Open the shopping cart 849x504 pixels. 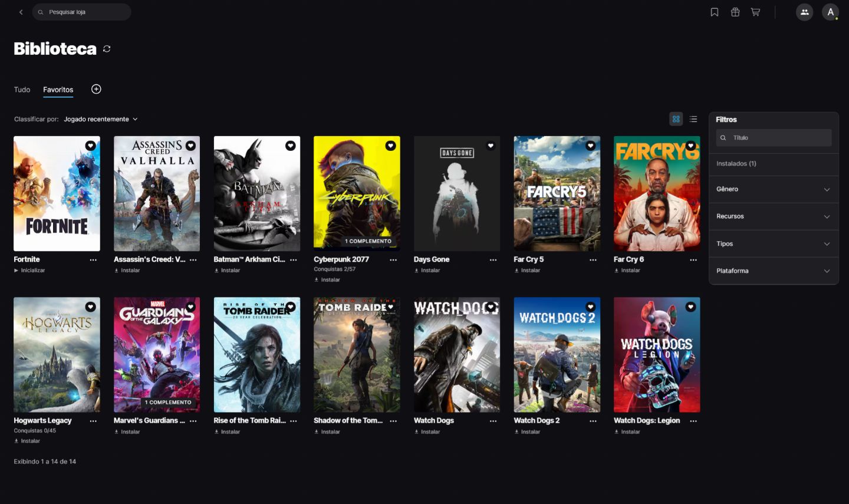coord(755,12)
